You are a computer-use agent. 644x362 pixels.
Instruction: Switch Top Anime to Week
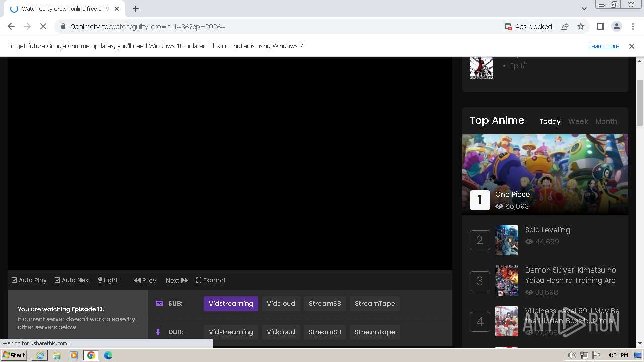578,121
